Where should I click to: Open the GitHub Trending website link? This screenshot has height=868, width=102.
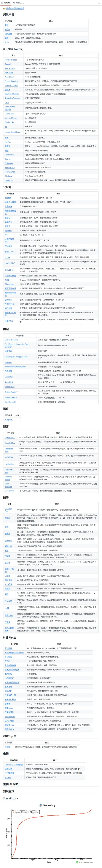pyautogui.click(x=11, y=340)
